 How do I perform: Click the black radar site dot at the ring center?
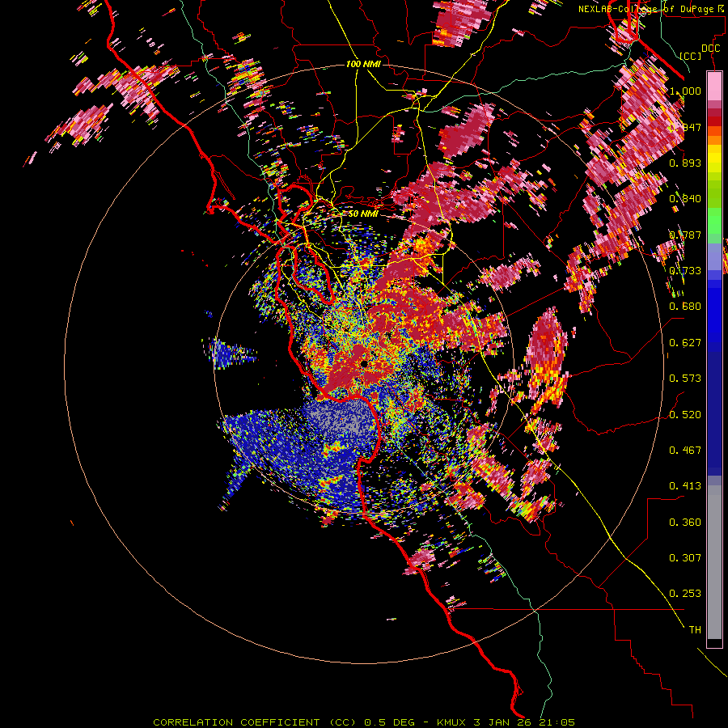(364, 363)
